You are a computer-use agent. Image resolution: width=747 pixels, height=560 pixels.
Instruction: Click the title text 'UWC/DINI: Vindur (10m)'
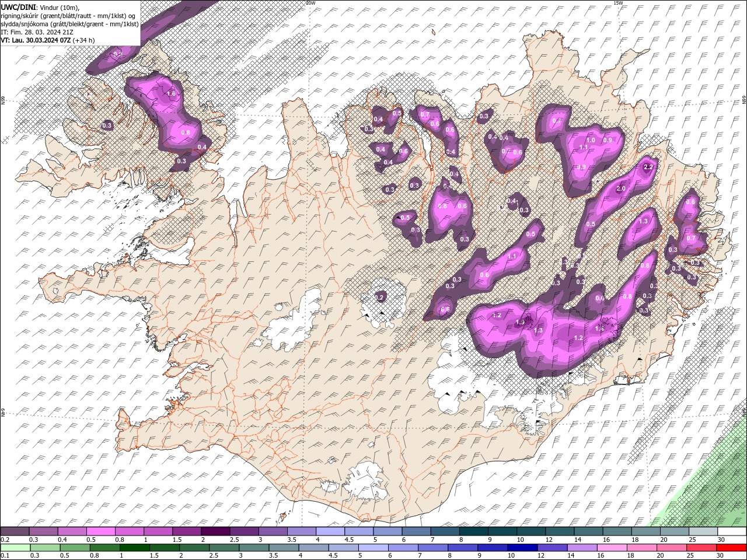click(x=40, y=6)
